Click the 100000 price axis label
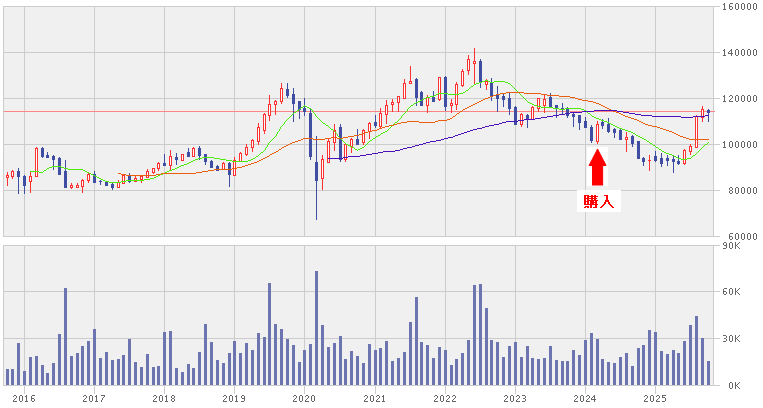The height and width of the screenshot is (408, 763). click(x=737, y=145)
